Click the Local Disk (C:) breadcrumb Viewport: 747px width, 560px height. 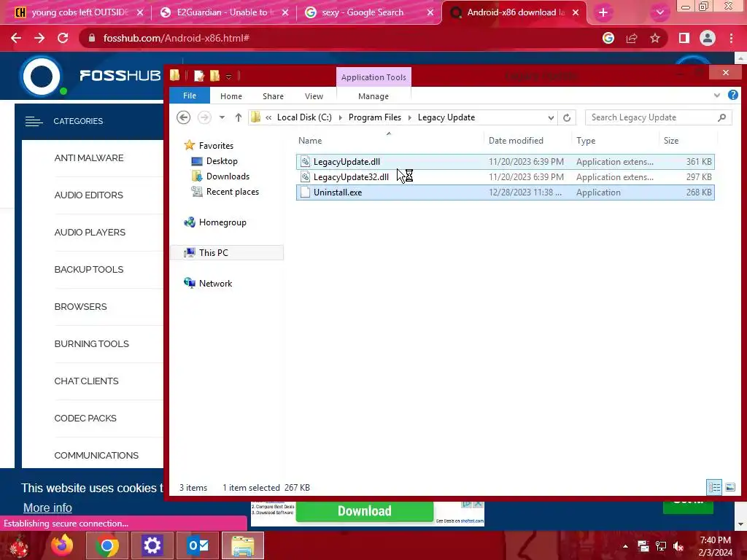pyautogui.click(x=304, y=117)
